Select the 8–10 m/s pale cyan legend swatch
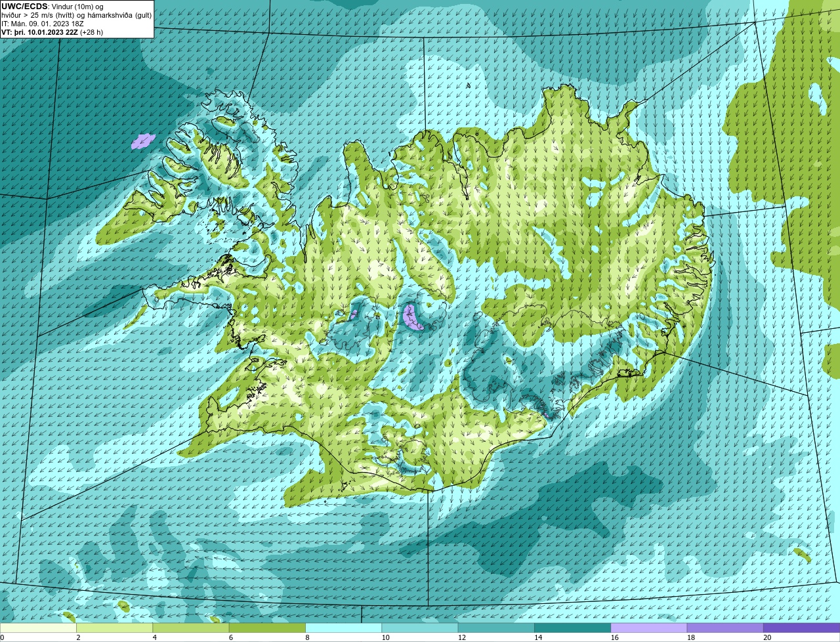Image resolution: width=840 pixels, height=642 pixels. coord(345,628)
